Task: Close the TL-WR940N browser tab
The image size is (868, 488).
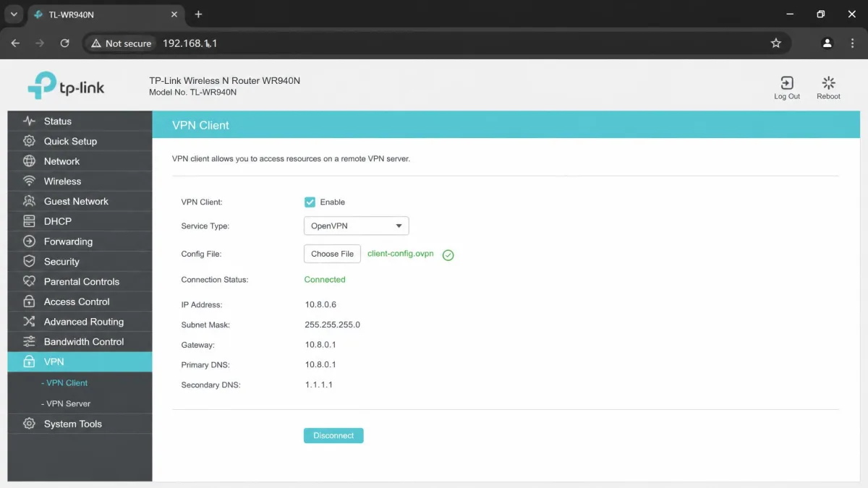Action: coord(174,14)
